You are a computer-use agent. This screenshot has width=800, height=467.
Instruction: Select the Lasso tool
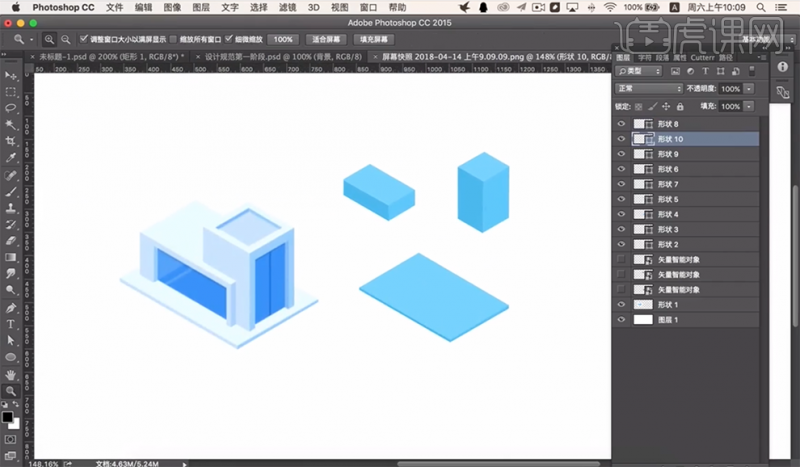(x=10, y=108)
